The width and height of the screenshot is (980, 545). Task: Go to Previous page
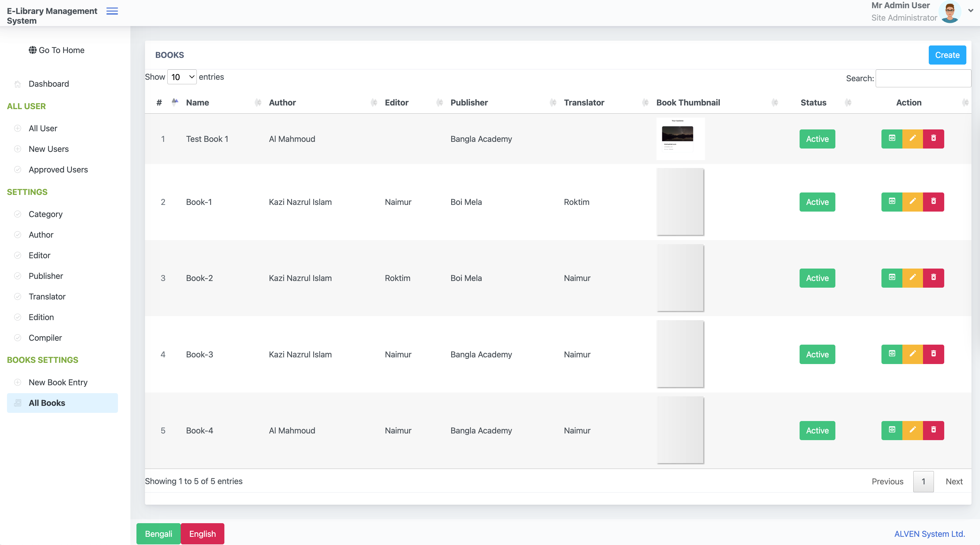[888, 481]
